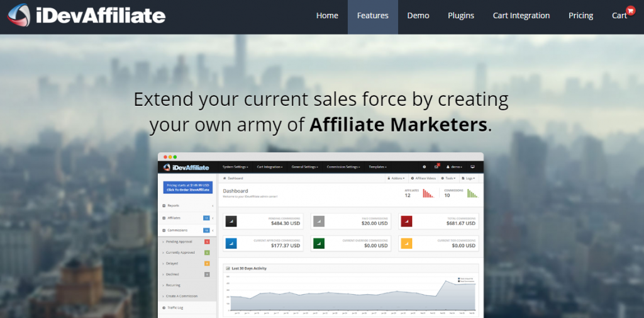Screen dimensions: 644x318
Task: Click the blue Affiliates count badge
Action: [206, 218]
